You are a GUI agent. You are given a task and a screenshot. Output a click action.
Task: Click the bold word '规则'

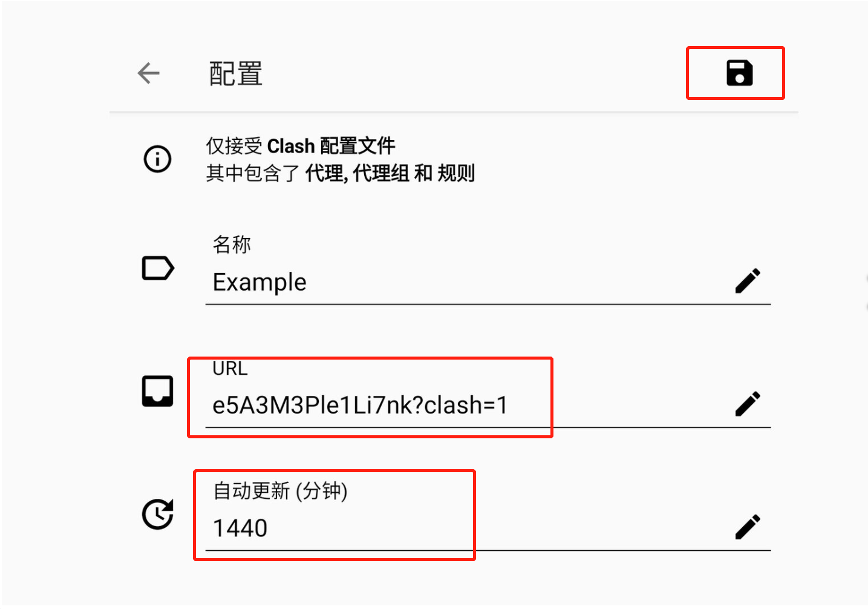pos(456,173)
